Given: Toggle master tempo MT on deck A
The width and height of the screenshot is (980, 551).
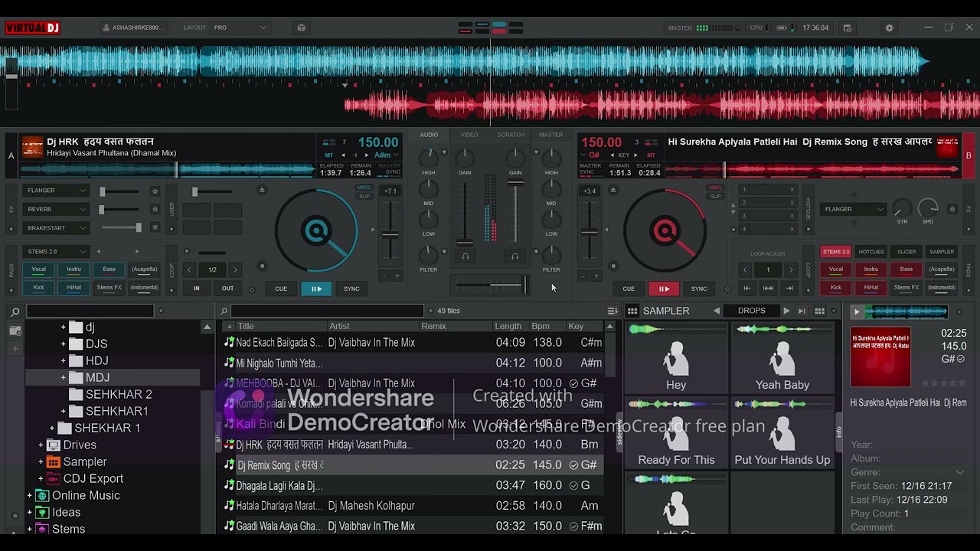Looking at the screenshot, I should click(329, 155).
